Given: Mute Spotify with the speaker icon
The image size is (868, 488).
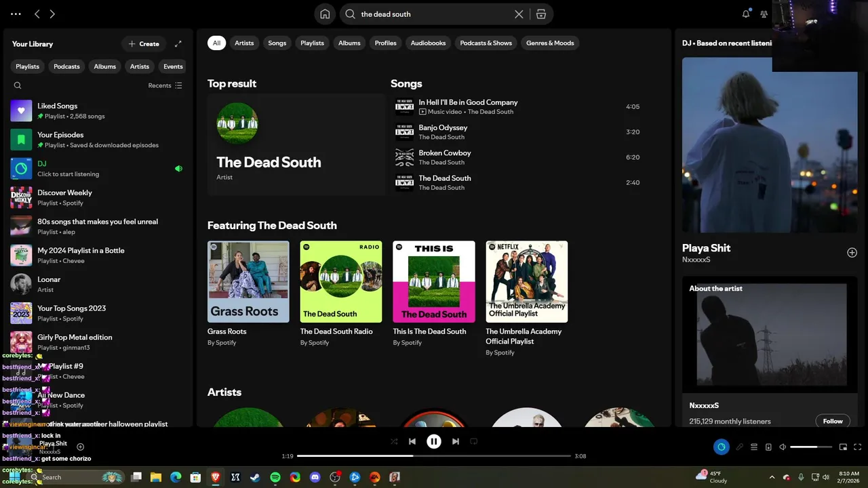Looking at the screenshot, I should [783, 447].
